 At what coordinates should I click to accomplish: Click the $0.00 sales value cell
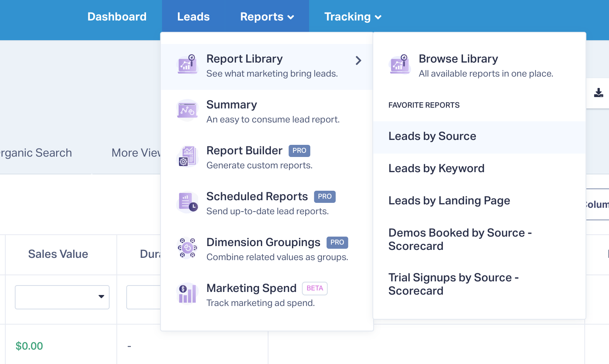(29, 346)
